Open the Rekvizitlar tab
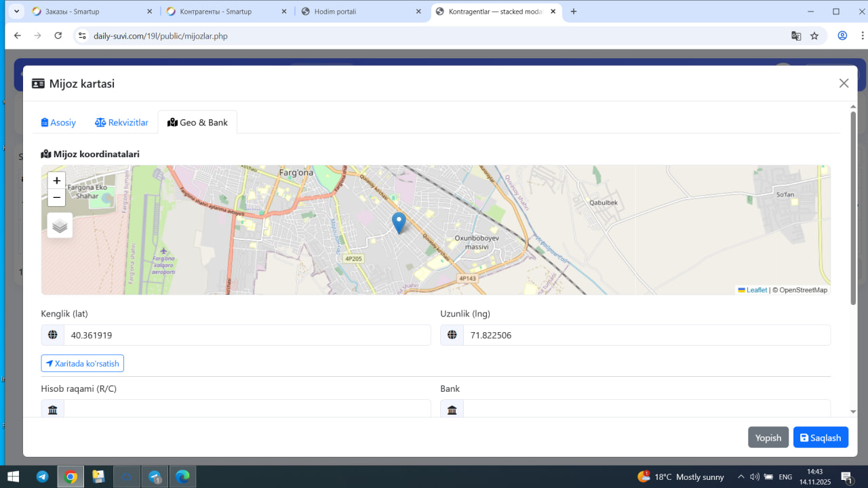The image size is (868, 488). (121, 123)
